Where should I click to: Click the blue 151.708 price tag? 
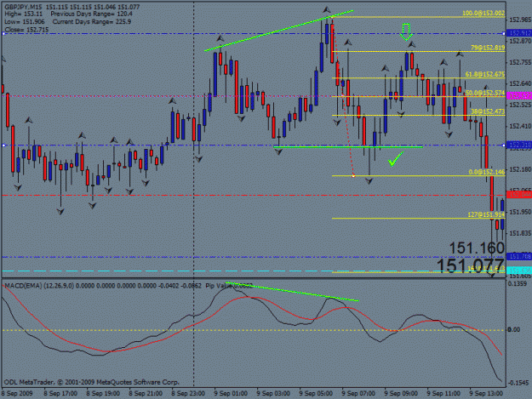tap(518, 257)
